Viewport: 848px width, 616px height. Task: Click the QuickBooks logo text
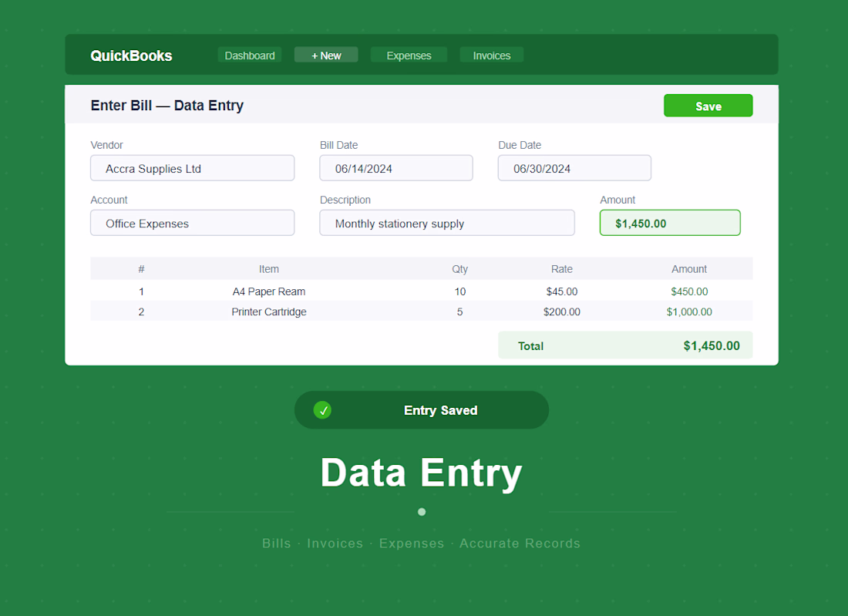click(131, 56)
